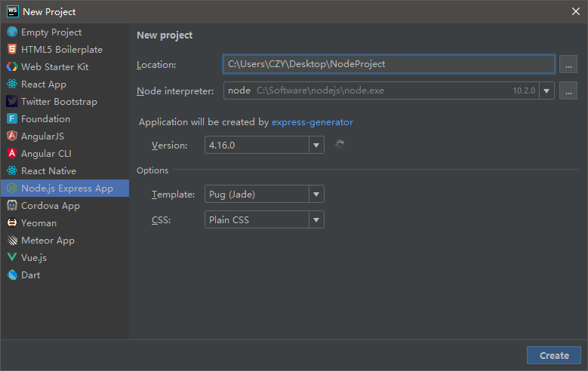
Task: Select the Dart project icon
Action: (x=12, y=275)
